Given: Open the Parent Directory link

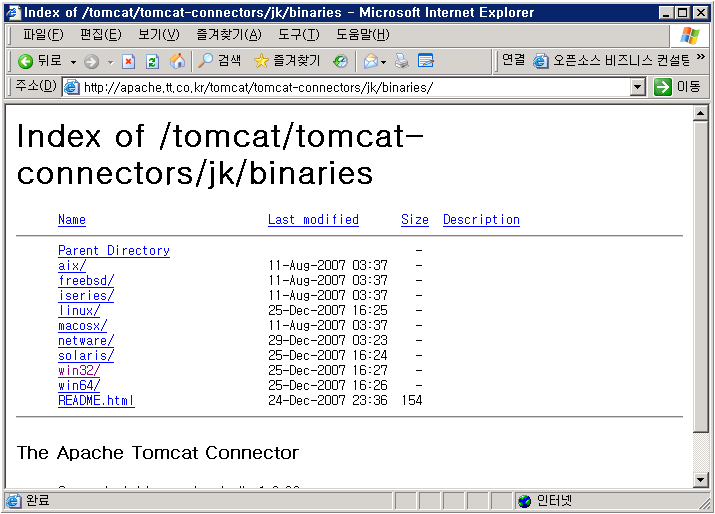Looking at the screenshot, I should click(x=114, y=250).
